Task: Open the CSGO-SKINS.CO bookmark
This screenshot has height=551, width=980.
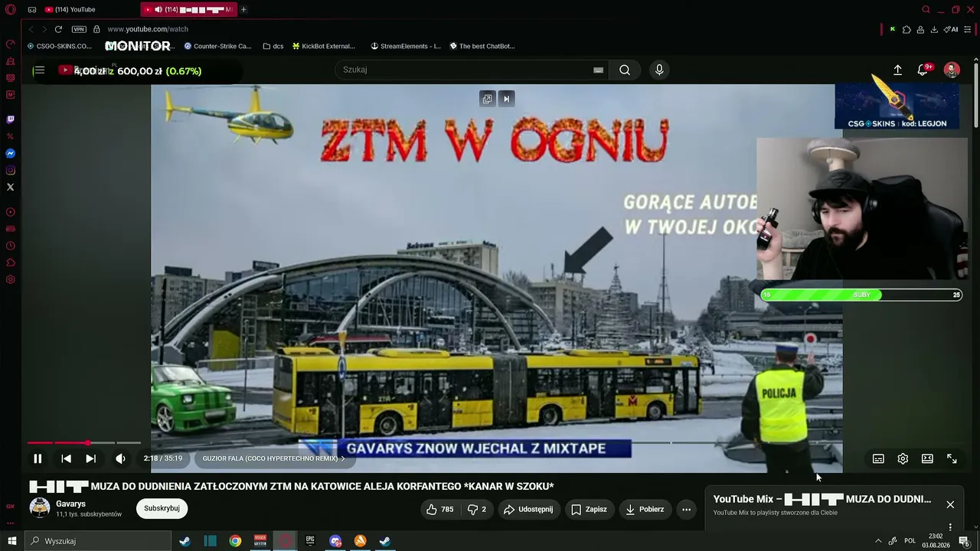Action: click(x=60, y=46)
